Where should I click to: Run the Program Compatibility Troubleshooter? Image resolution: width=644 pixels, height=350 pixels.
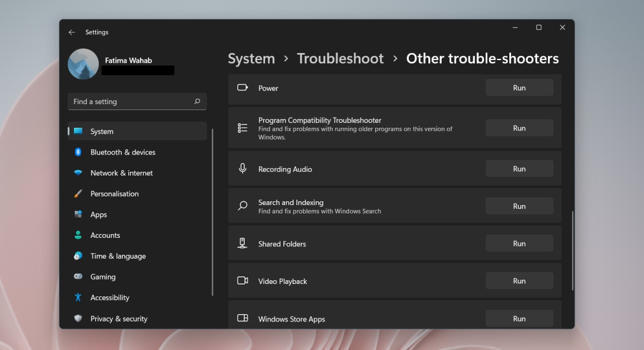[x=519, y=128]
